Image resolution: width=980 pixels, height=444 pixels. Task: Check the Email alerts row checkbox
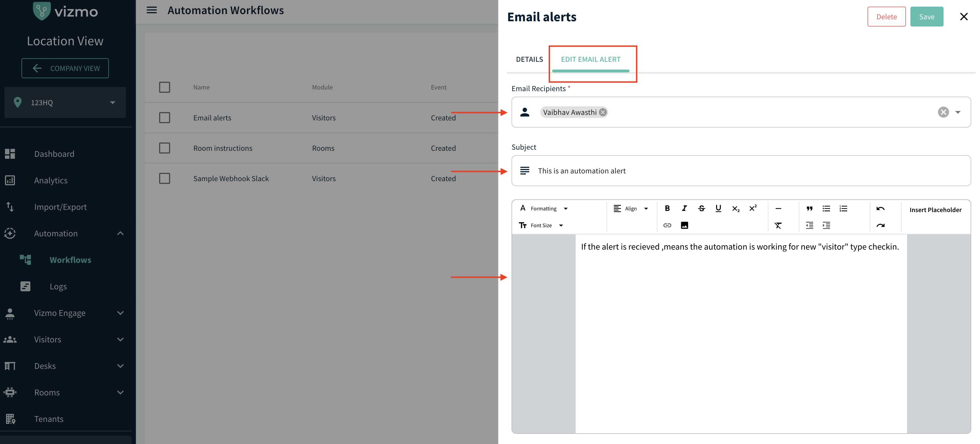[x=164, y=118]
